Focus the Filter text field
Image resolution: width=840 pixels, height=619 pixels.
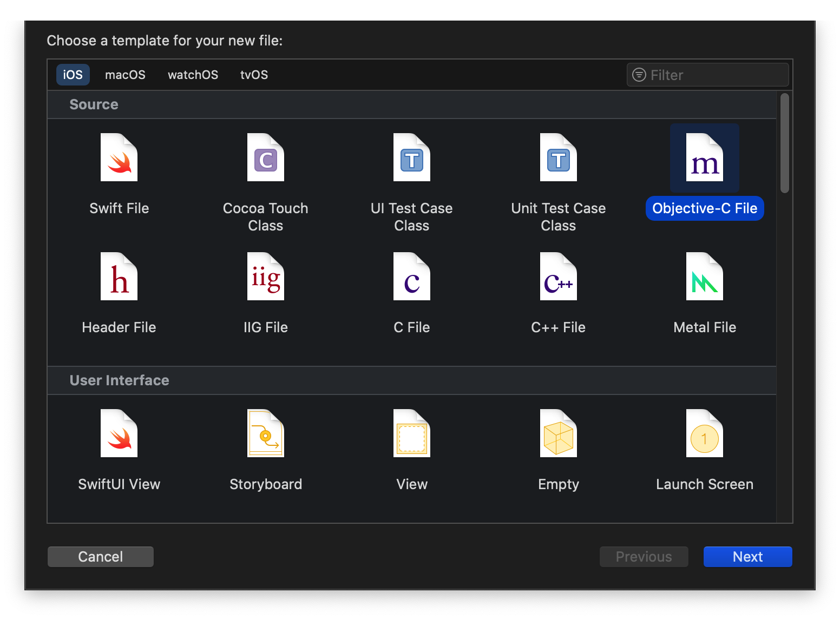[708, 75]
